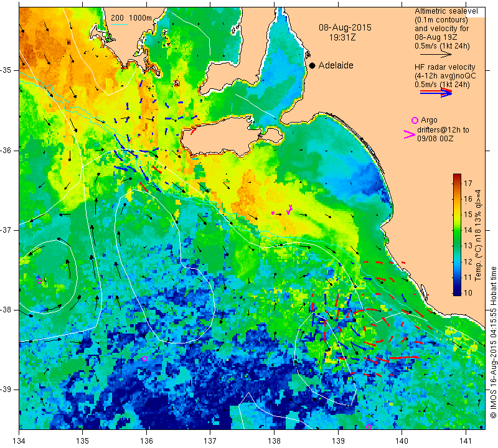Click the magenta Argo circle in legend
The width and height of the screenshot is (498, 448).
(415, 120)
